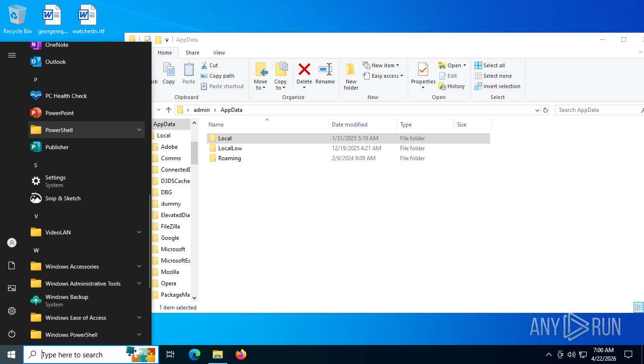Open the watchestv.rtf desktop file
This screenshot has width=644, height=364.
(x=88, y=19)
